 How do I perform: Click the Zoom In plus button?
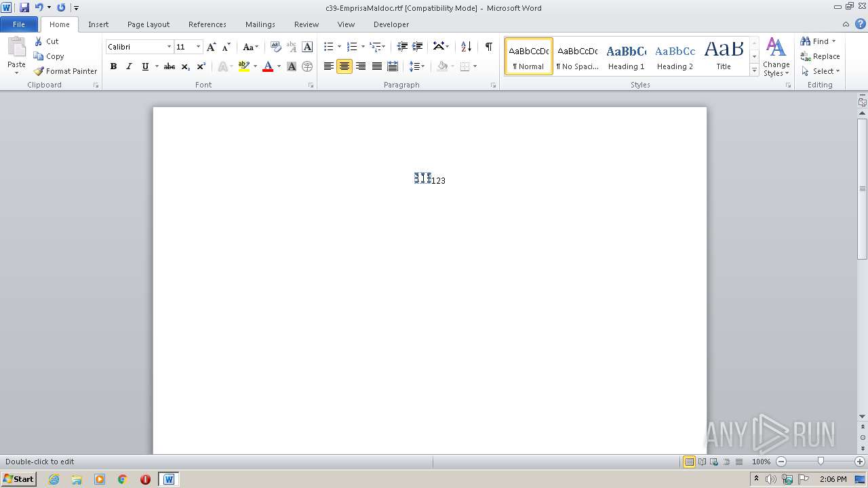[x=860, y=462]
